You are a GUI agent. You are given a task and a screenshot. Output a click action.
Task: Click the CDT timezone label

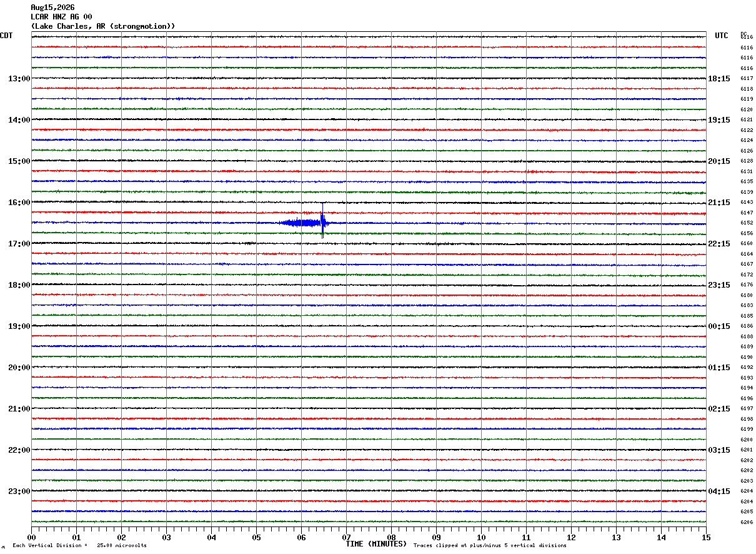6,36
